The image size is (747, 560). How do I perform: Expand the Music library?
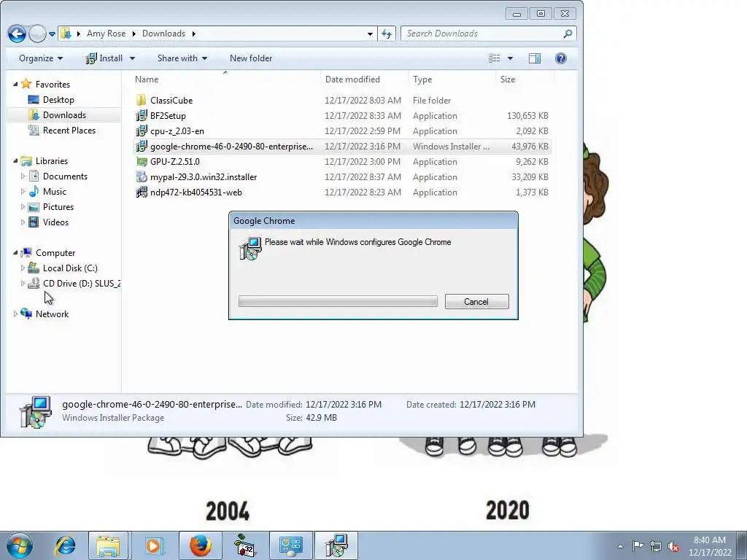click(23, 191)
